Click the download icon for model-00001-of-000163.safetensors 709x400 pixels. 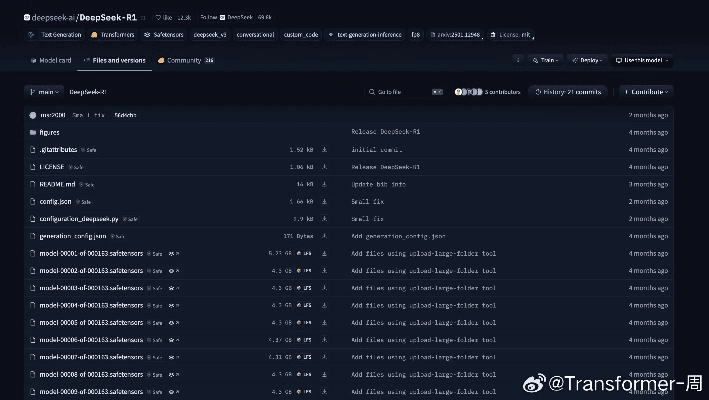click(x=324, y=254)
